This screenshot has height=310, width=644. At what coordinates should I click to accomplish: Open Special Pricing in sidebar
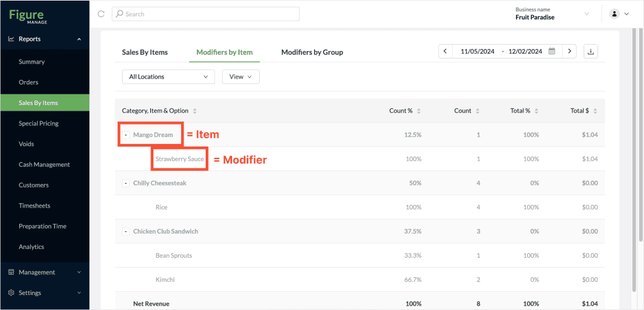[38, 123]
